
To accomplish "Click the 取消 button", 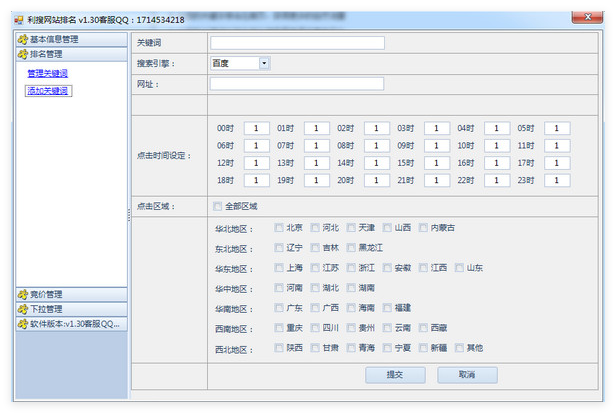I will 468,375.
